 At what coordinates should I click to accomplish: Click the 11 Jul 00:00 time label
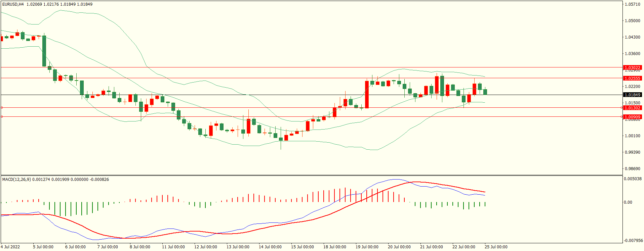[x=173, y=247]
